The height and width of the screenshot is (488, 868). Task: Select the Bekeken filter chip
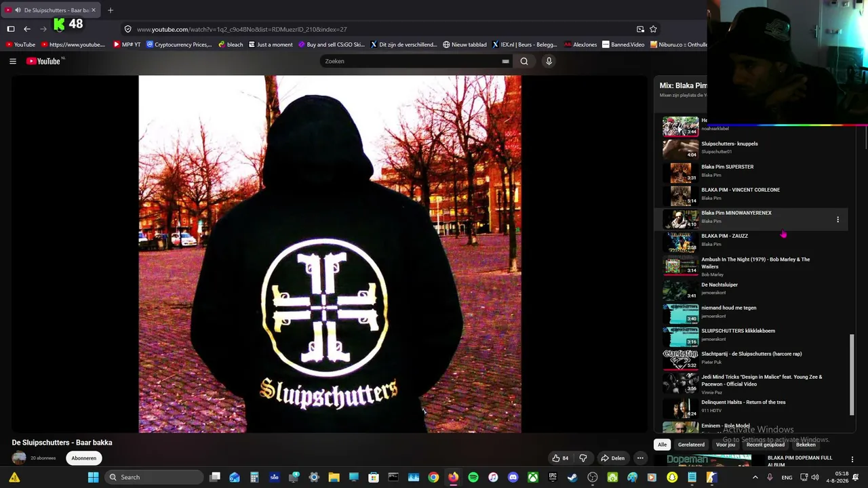click(x=806, y=445)
